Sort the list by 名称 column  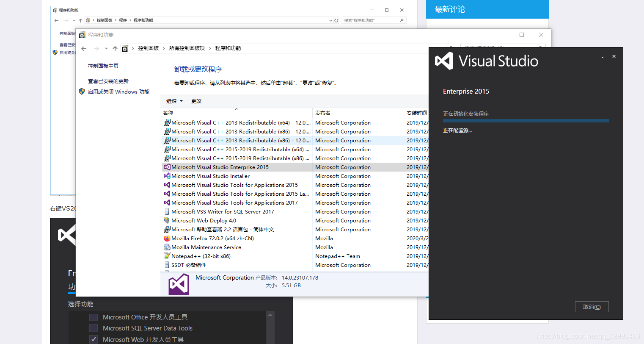point(237,113)
